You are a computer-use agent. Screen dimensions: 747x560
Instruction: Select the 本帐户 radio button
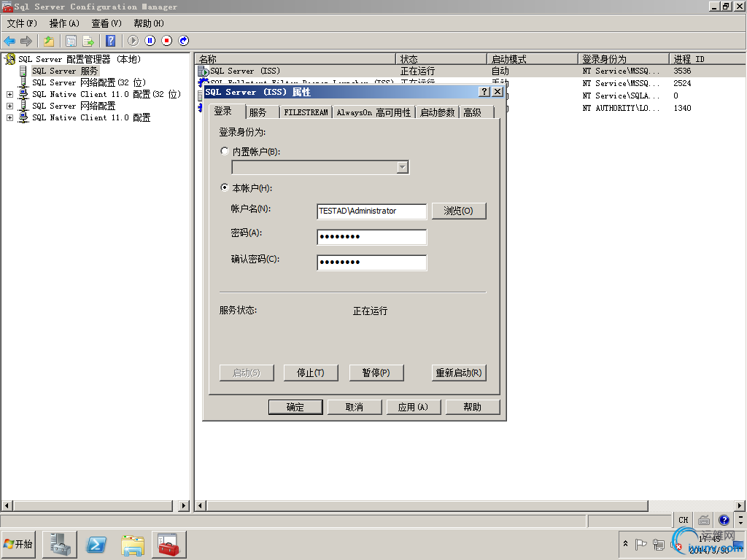point(224,187)
